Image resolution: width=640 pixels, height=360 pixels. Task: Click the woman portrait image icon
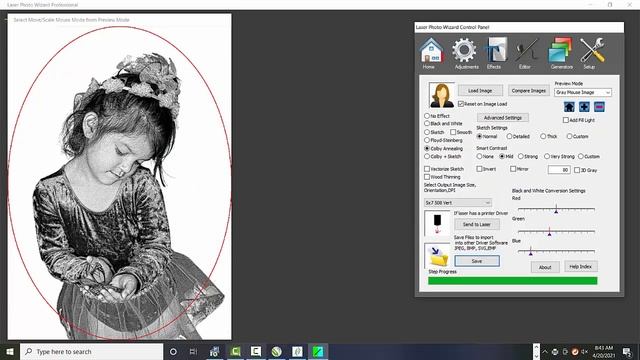click(x=442, y=95)
